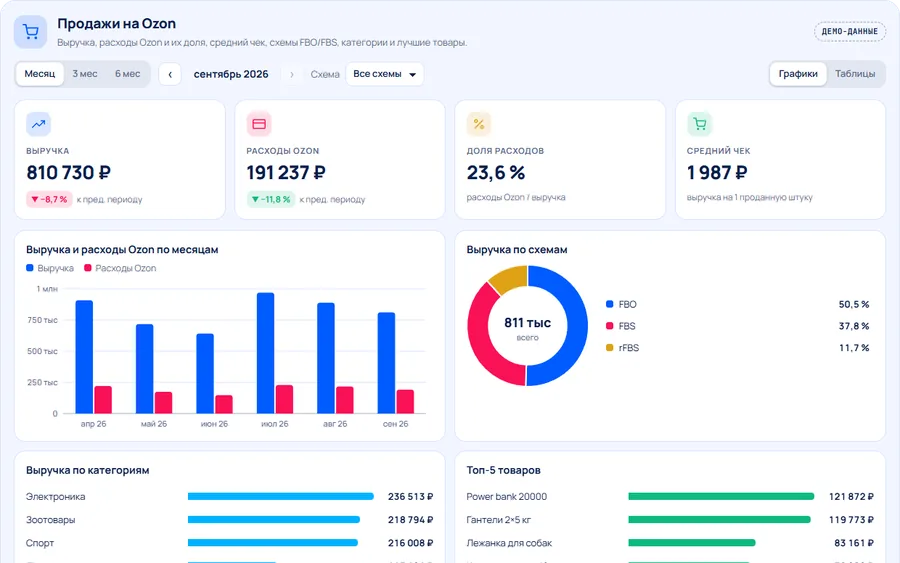Image resolution: width=900 pixels, height=563 pixels.
Task: Click the cart icon in Средний чек card
Action: tap(699, 124)
